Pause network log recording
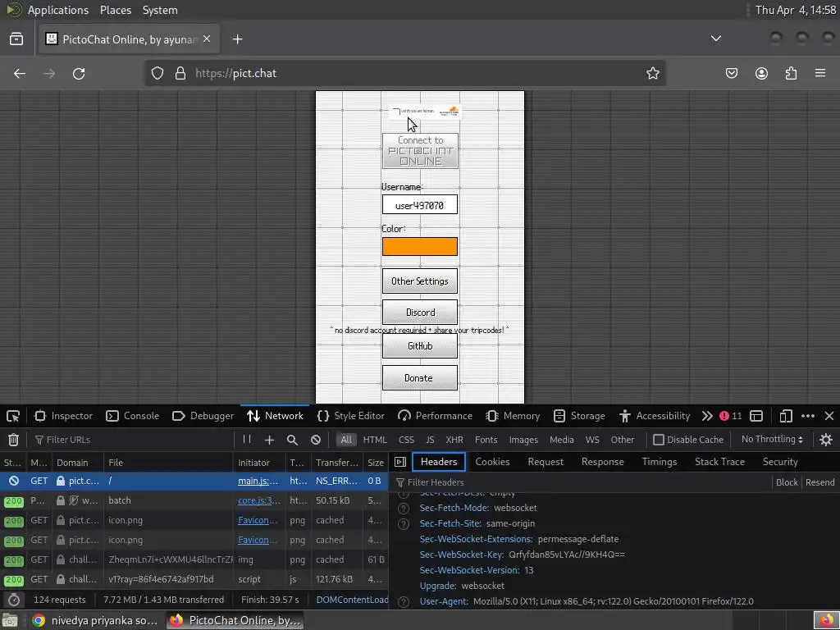This screenshot has width=840, height=630. coord(247,440)
